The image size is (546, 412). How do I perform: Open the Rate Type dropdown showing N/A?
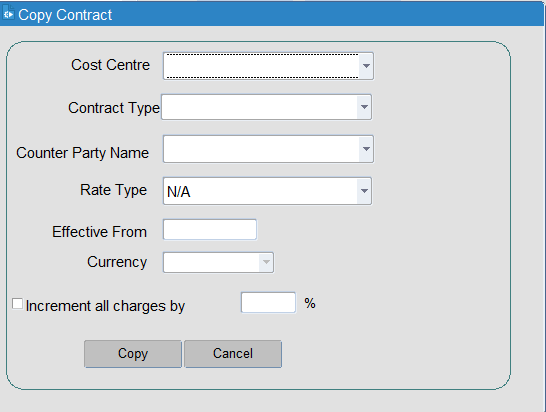click(x=364, y=191)
